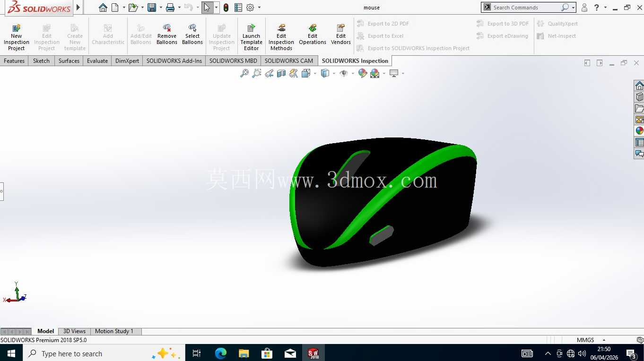Click the Apply Scene icon

click(x=375, y=73)
